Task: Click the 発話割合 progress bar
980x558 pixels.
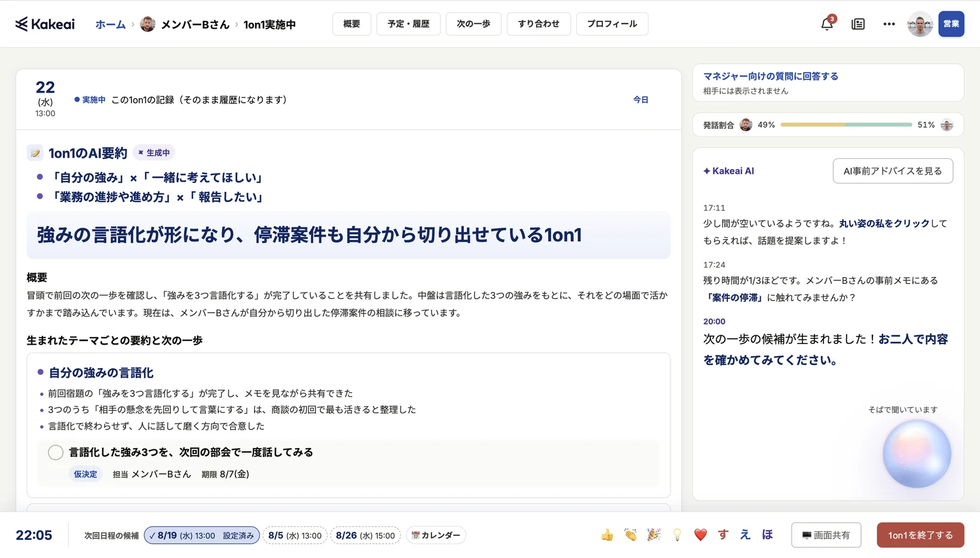Action: click(846, 125)
